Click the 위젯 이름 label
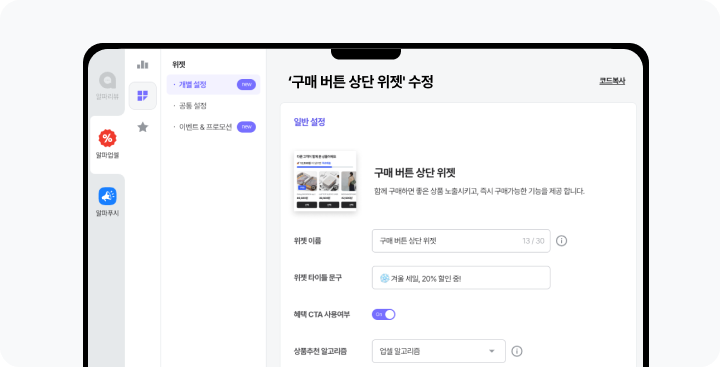The image size is (720, 367). 307,241
